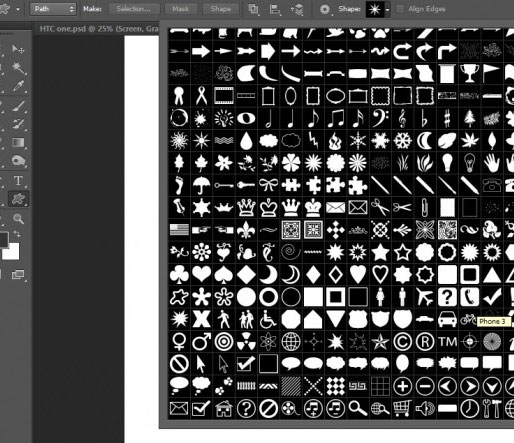Open the background color swatch
The image size is (514, 443).
(13, 253)
